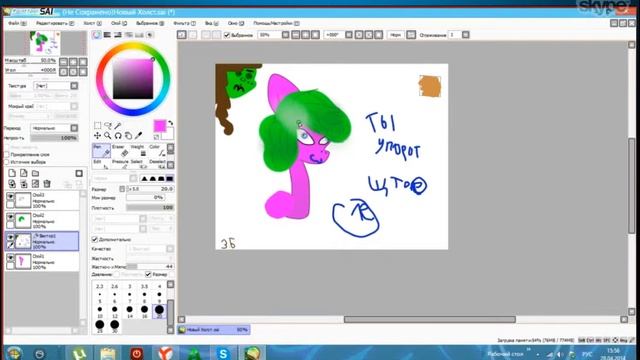The width and height of the screenshot is (640, 360).
Task: Show the RGB slider panel icon
Action: 107,35
